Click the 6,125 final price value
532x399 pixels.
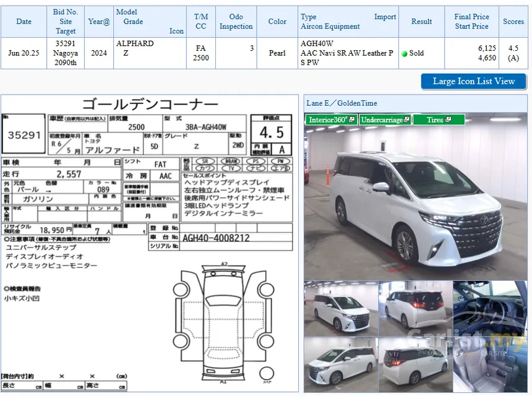487,48
